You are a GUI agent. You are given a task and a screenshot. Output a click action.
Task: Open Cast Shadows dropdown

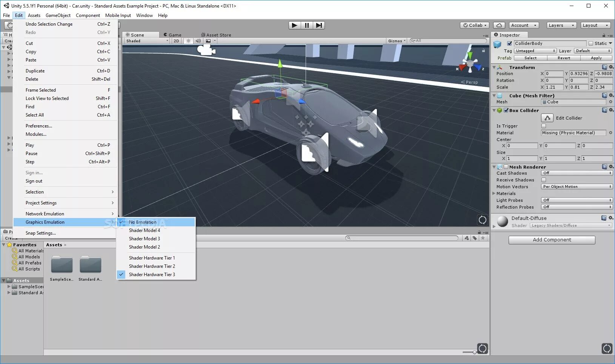(577, 173)
